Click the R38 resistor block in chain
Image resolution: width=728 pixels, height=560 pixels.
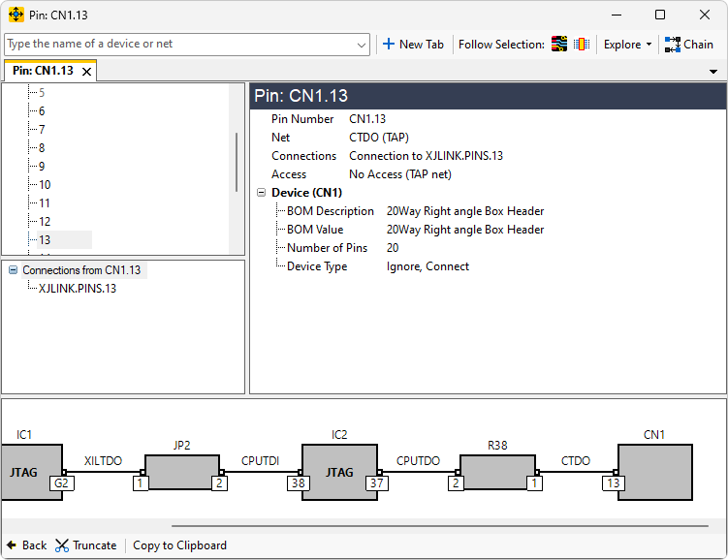tap(497, 472)
